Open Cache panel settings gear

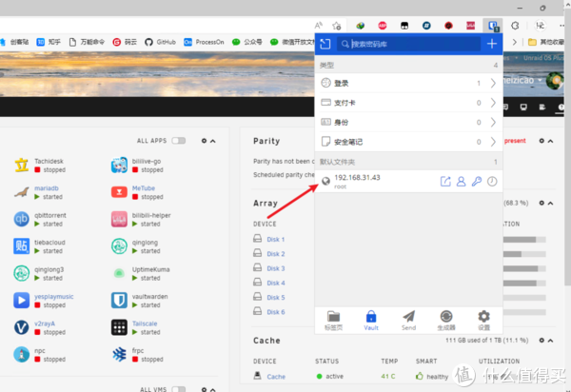[x=541, y=340]
